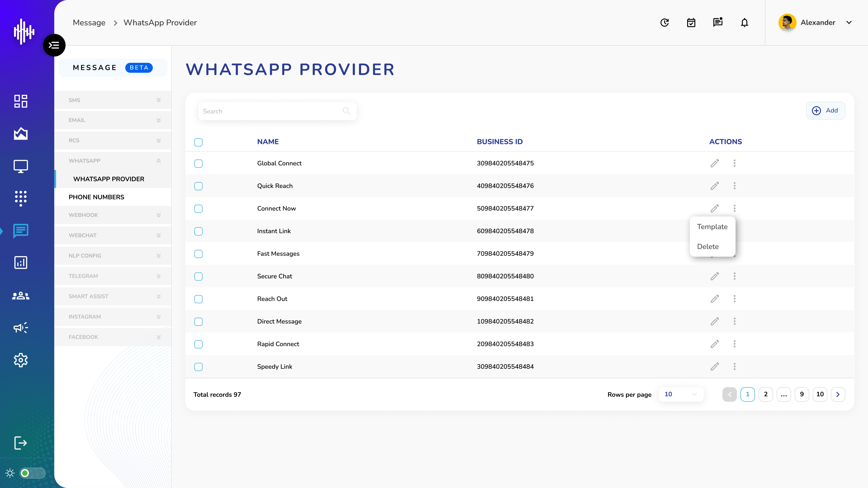Screen dimensions: 868x488
Task: Click the search magnifier icon
Action: pyautogui.click(x=346, y=111)
